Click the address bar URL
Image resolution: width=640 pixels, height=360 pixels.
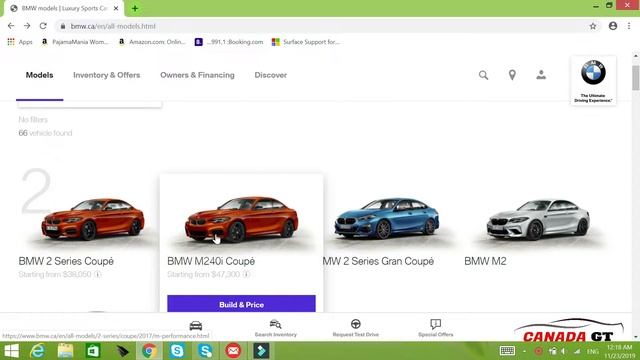[x=113, y=26]
